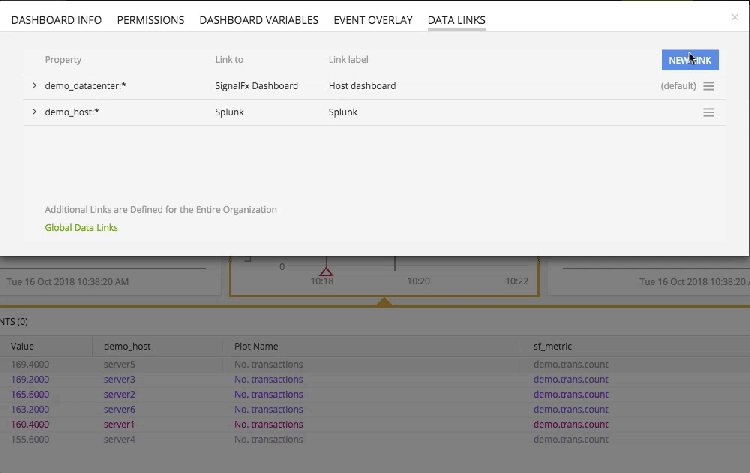Click the Value column header
The height and width of the screenshot is (473, 750).
[22, 346]
